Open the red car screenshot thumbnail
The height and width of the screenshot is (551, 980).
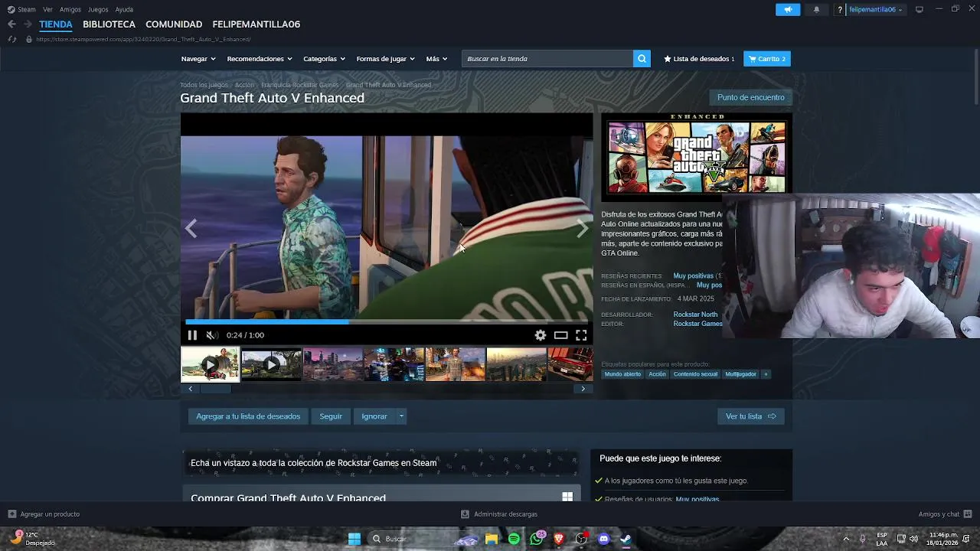570,364
